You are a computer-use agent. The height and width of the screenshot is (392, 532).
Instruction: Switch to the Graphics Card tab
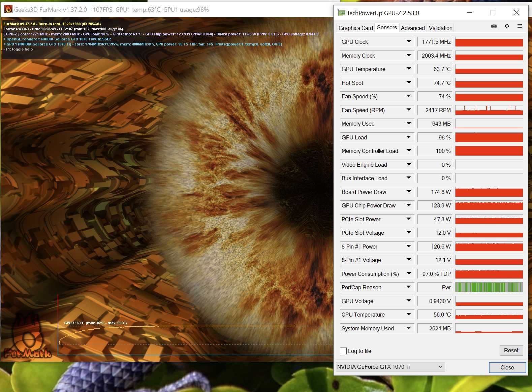coord(355,28)
